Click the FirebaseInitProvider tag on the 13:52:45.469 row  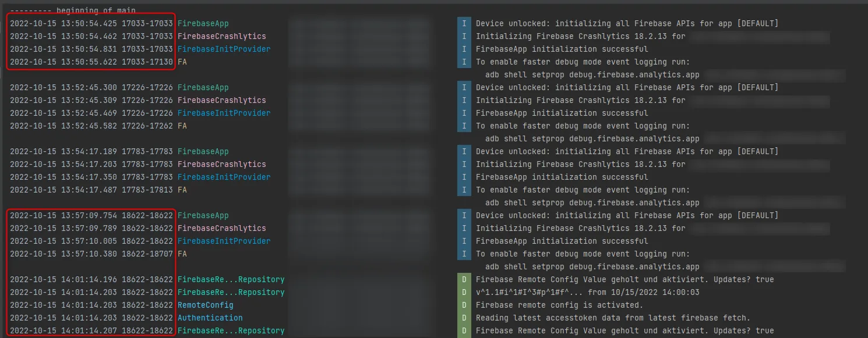[x=224, y=113]
